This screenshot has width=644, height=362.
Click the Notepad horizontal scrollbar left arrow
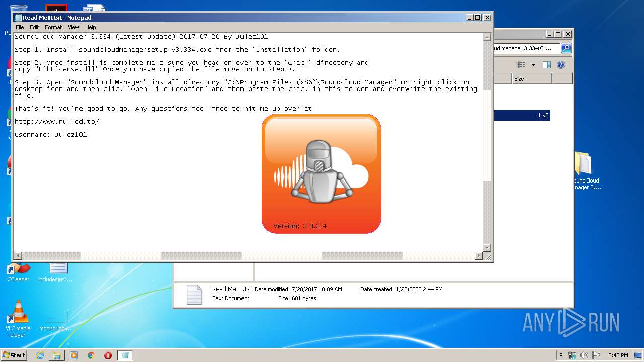(18, 256)
